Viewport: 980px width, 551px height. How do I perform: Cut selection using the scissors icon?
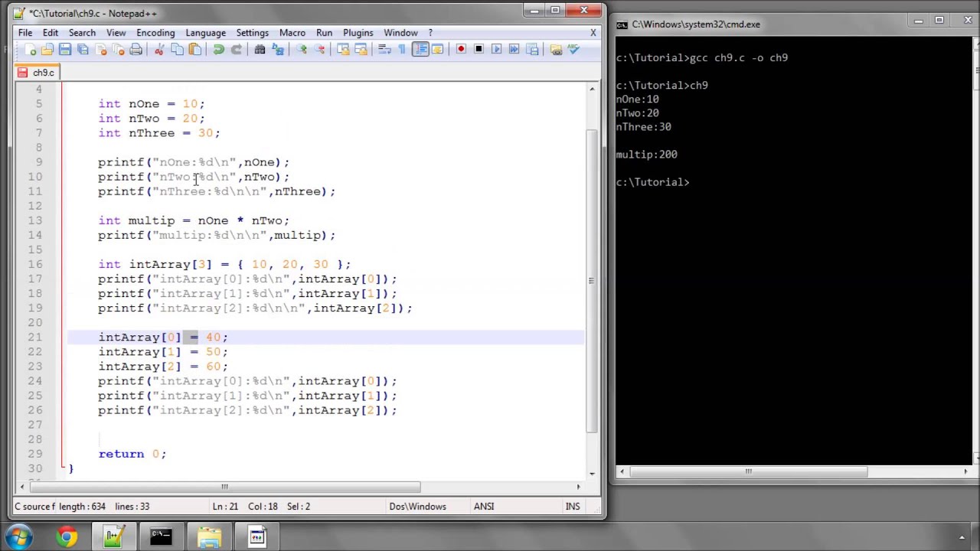point(159,50)
